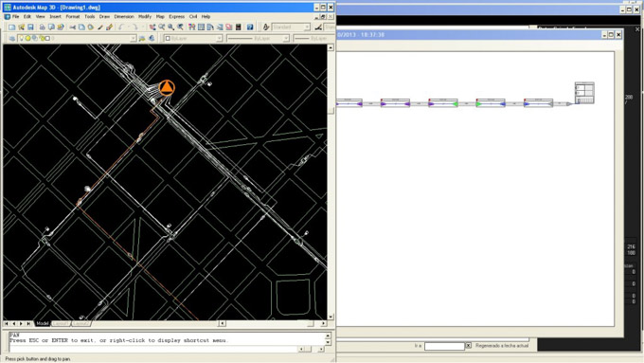
Task: Open the Map menu
Action: pyautogui.click(x=160, y=16)
